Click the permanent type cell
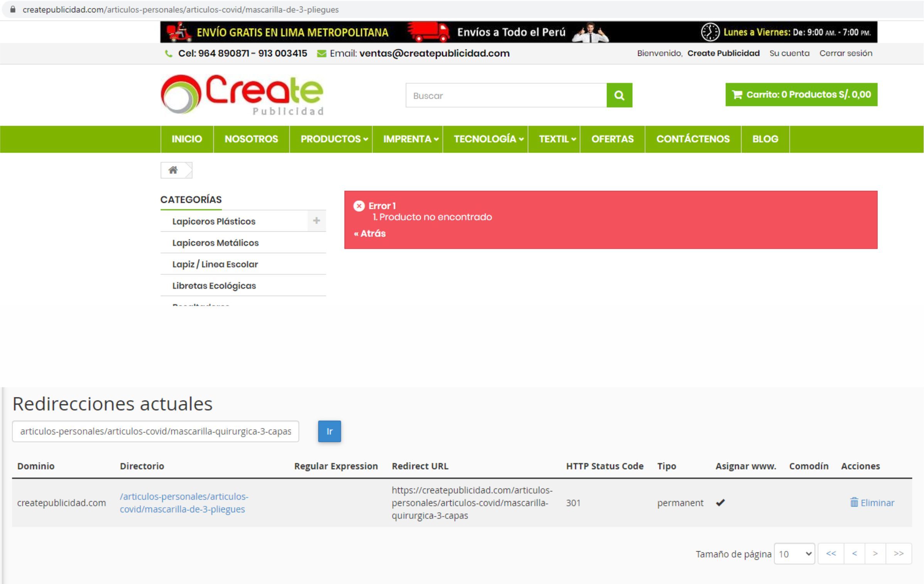Viewport: 924px width, 584px height. click(x=680, y=503)
